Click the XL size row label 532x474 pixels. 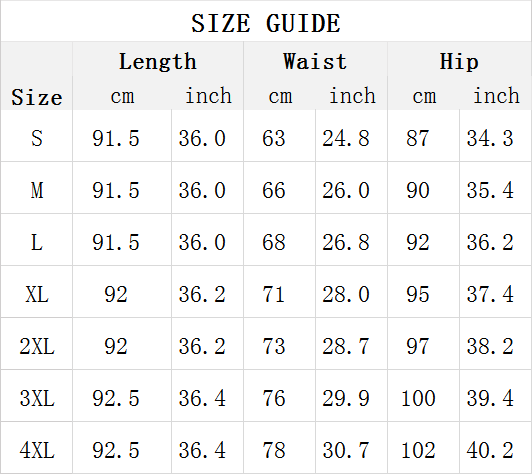(x=37, y=294)
